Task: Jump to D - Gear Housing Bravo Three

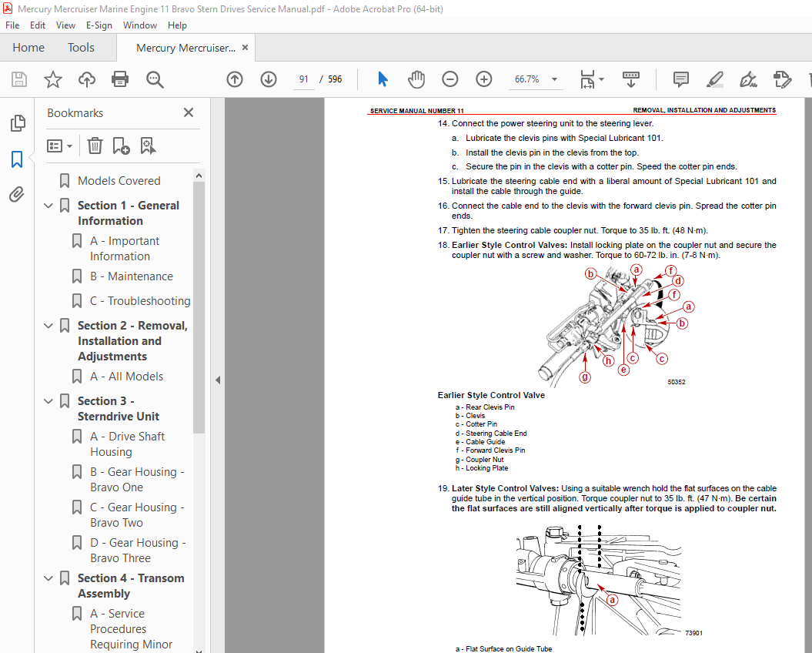Action: (138, 551)
